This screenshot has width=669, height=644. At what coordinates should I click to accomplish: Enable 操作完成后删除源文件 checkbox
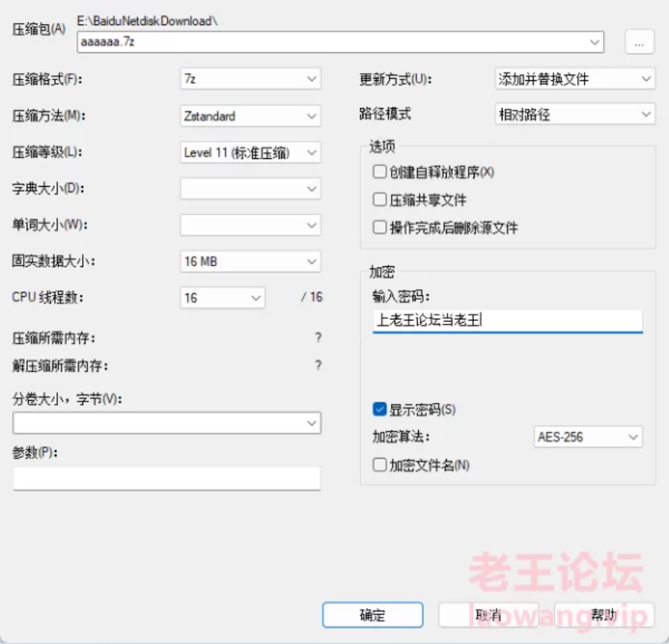[x=380, y=228]
